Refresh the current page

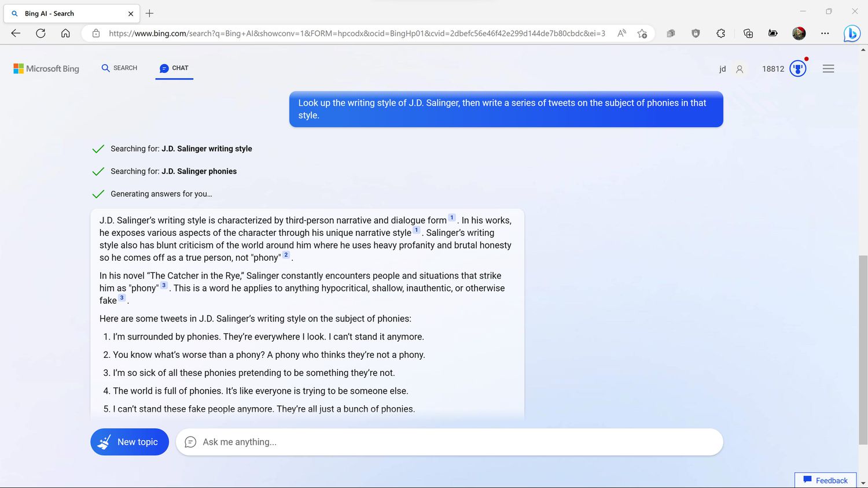tap(41, 34)
